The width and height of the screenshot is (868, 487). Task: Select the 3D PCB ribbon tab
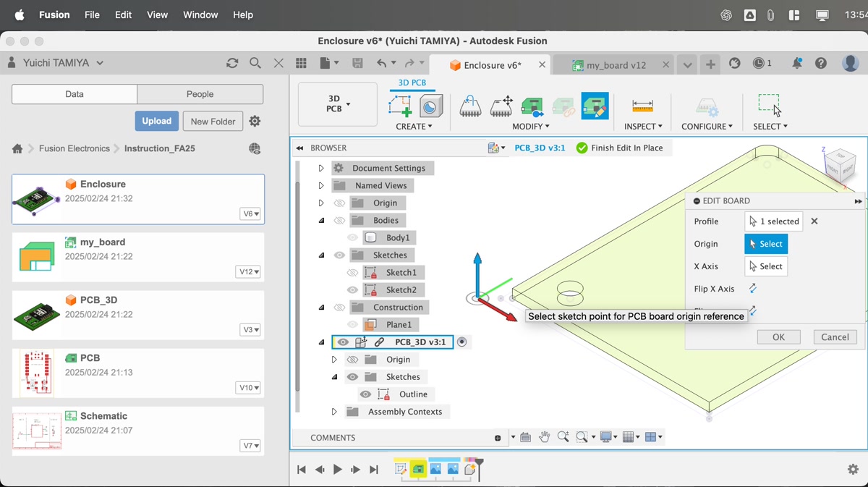pyautogui.click(x=412, y=82)
